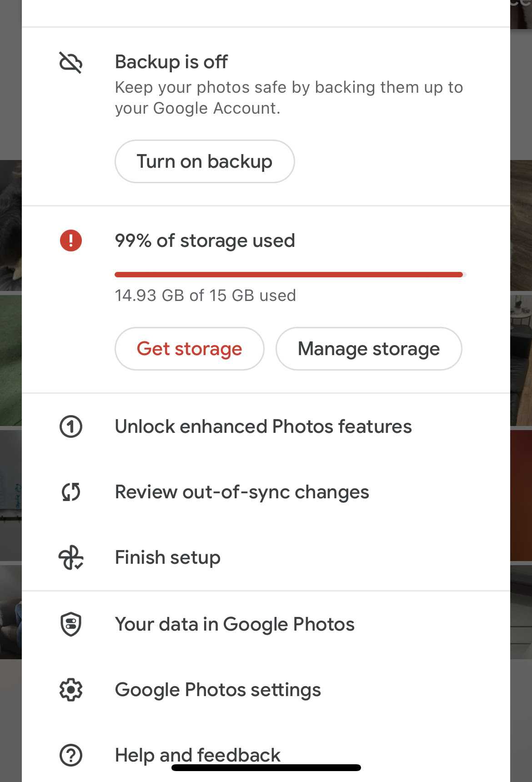Click the crossed-out cloud backup icon
The width and height of the screenshot is (532, 782).
pos(71,62)
